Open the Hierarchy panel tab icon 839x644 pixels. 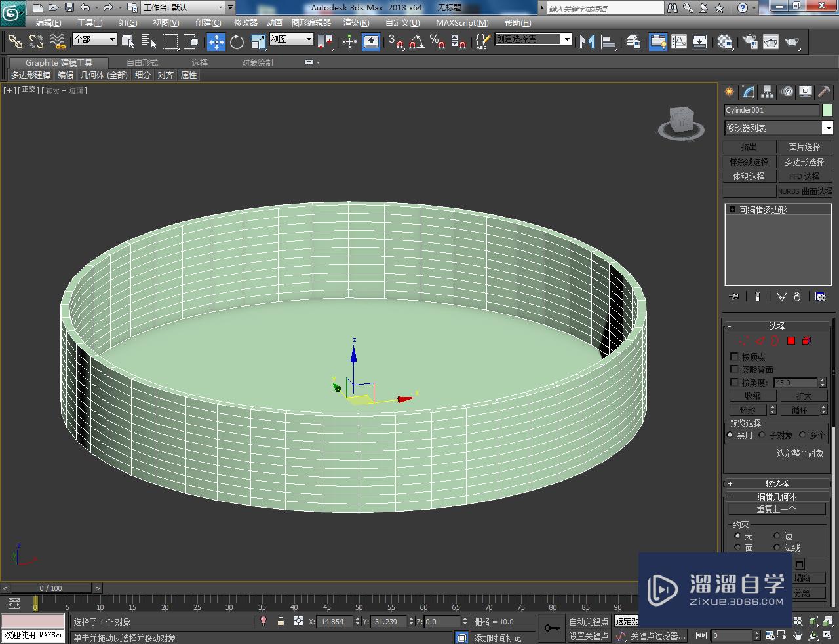coord(768,92)
